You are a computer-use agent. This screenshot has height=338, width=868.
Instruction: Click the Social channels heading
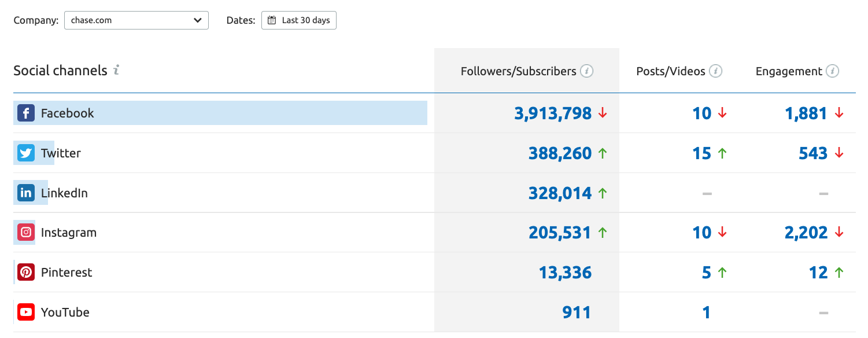(x=60, y=71)
